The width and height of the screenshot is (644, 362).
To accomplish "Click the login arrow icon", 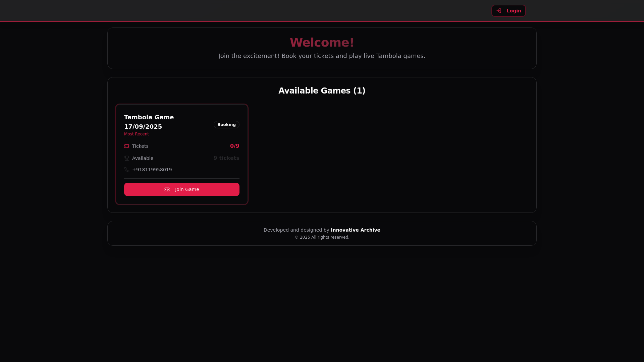I will [499, 11].
